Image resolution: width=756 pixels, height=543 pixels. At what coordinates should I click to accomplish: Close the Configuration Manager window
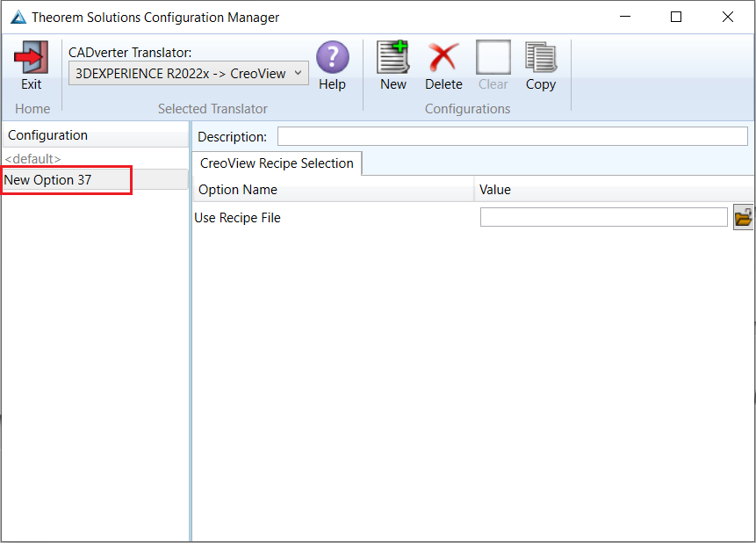[728, 17]
